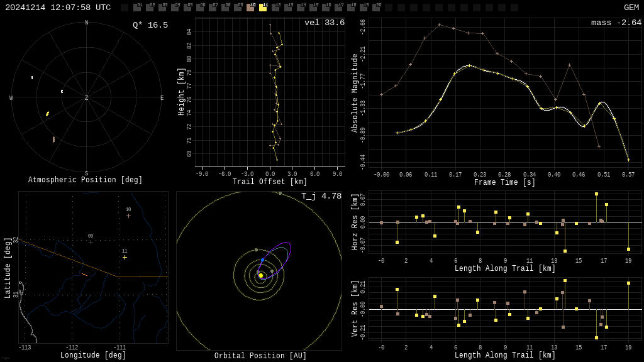
Task: Select station box 20 in top strip
Action: pyautogui.click(x=376, y=8)
